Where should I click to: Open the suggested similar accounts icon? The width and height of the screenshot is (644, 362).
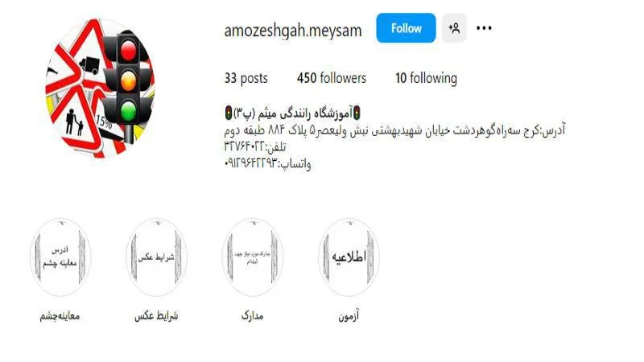(x=454, y=28)
